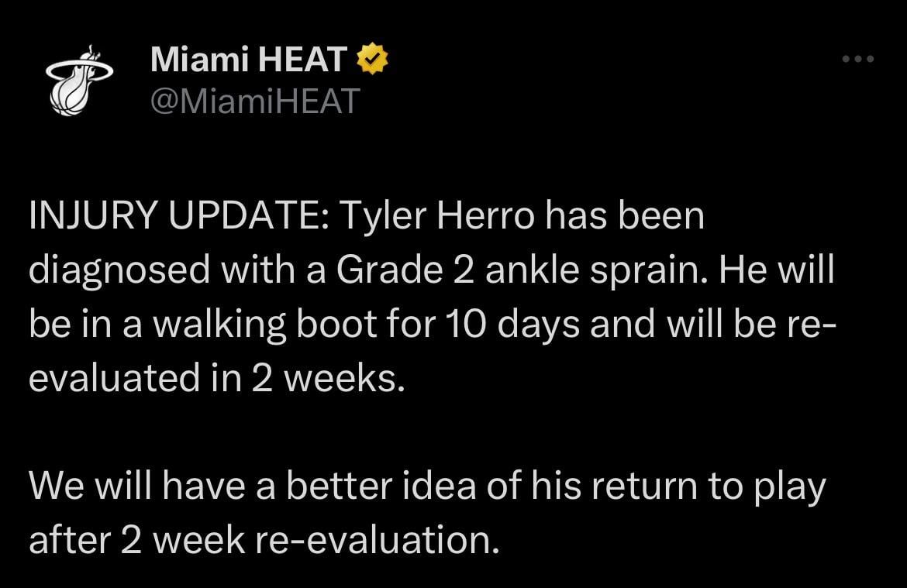Click the text evaluated in 2 weeks
Viewport: 907px width, 588px height.
(x=217, y=379)
